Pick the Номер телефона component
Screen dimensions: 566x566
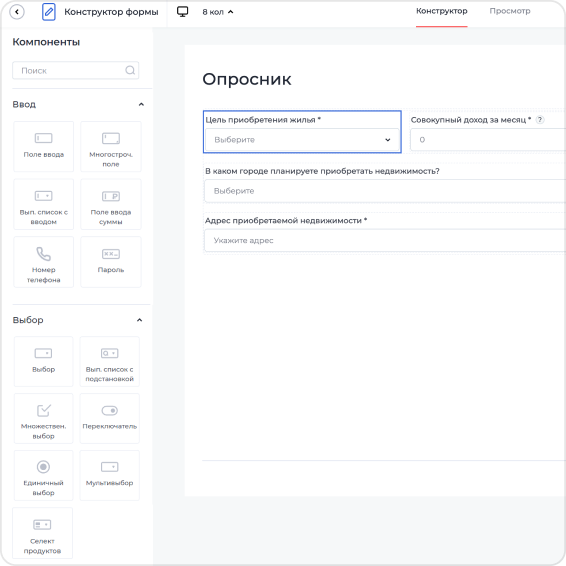click(x=44, y=262)
